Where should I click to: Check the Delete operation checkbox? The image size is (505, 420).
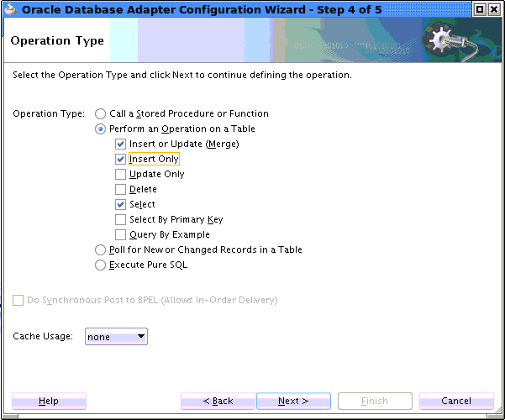pyautogui.click(x=120, y=189)
